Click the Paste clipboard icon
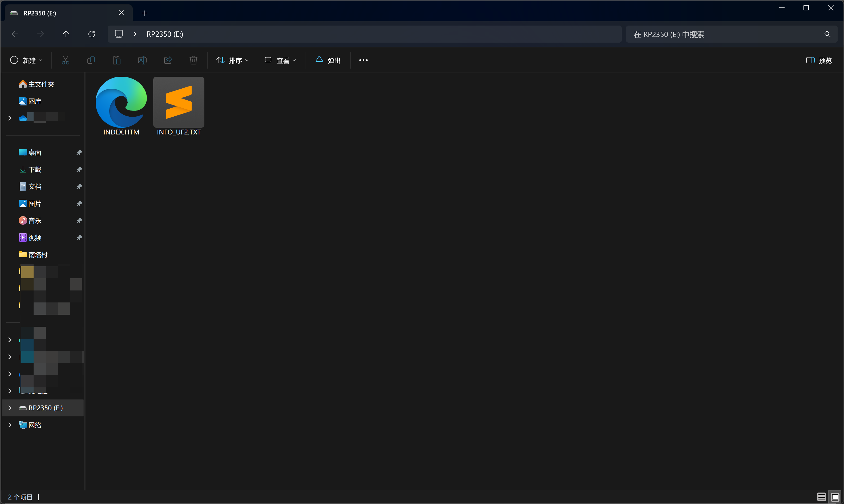Screen dimensions: 844x504 point(116,60)
